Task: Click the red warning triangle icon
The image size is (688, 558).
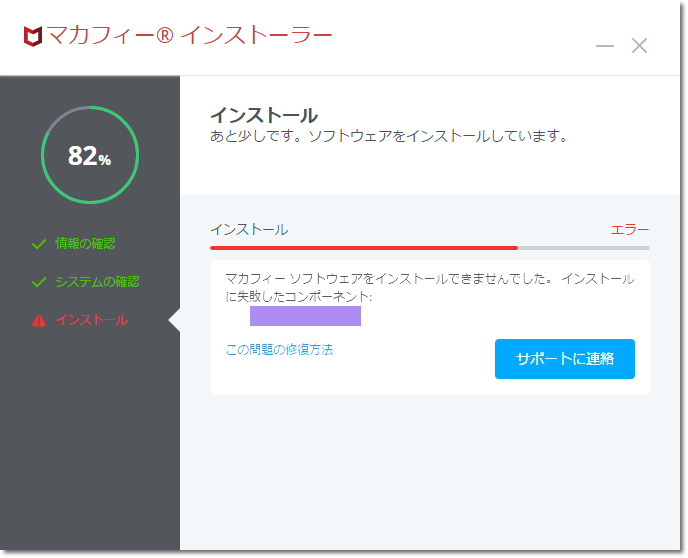Action: (39, 321)
